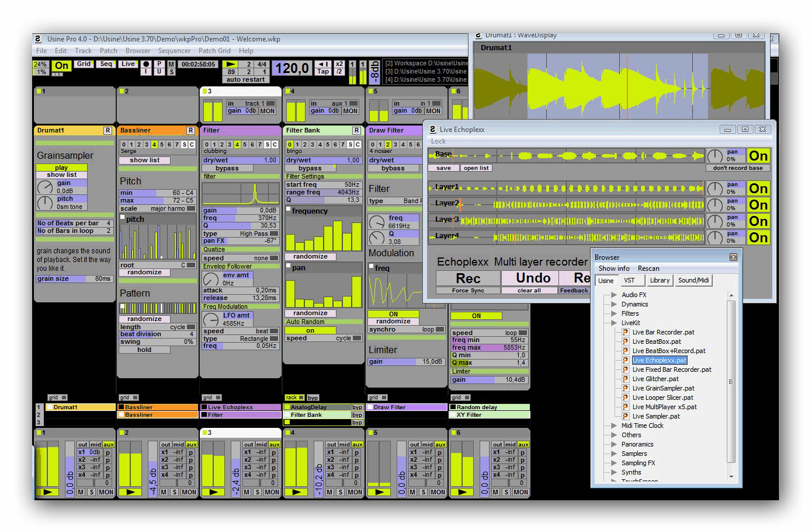This screenshot has width=812, height=530.
Task: Toggle Layer3 On switch in Echoplexx
Action: (x=758, y=221)
